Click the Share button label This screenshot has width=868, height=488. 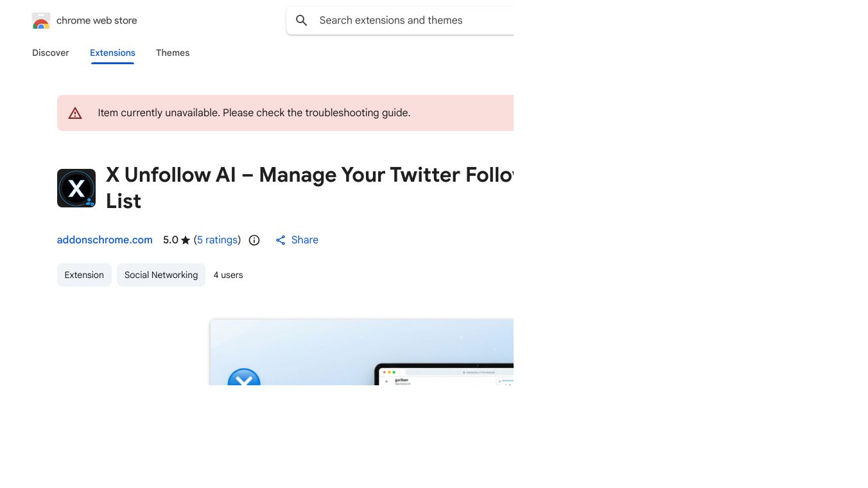click(304, 240)
